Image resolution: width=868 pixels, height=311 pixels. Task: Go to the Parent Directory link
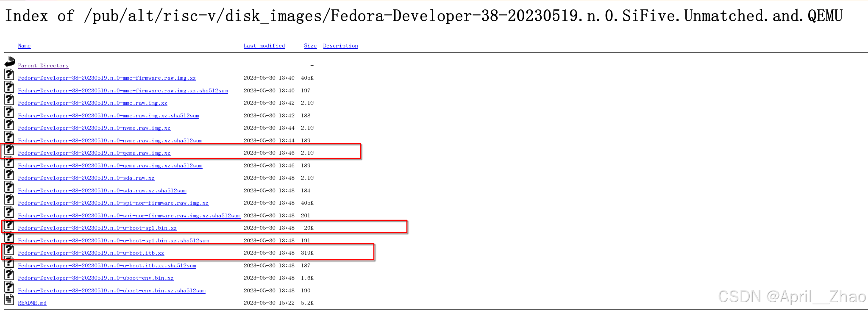[43, 66]
